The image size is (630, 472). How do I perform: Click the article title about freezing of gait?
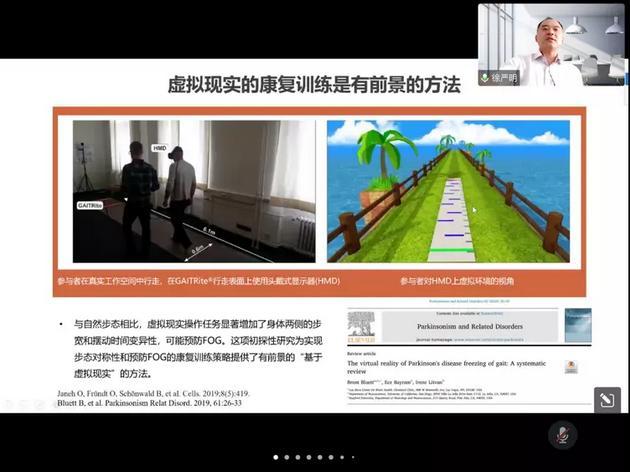click(450, 366)
